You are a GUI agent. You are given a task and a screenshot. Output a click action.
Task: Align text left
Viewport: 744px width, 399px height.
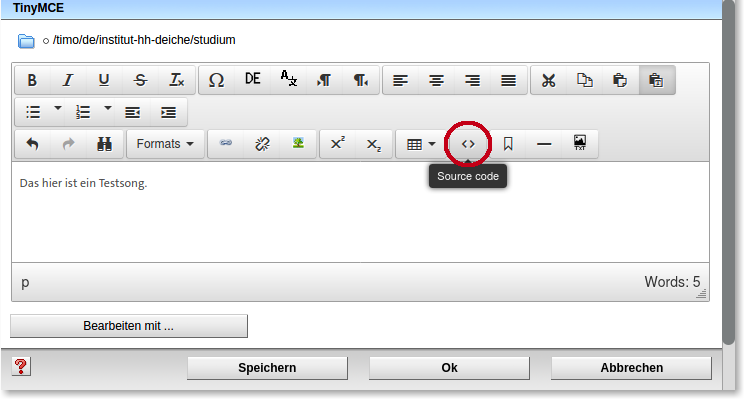point(400,80)
